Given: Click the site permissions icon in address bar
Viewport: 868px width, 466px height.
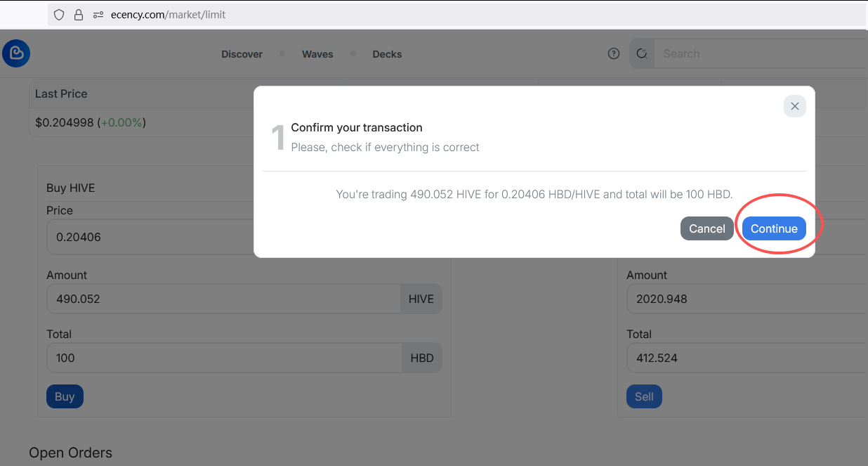Looking at the screenshot, I should pyautogui.click(x=98, y=15).
